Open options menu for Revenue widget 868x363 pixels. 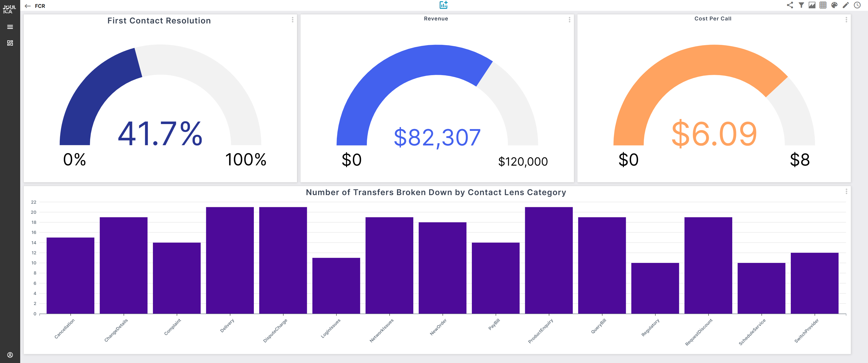click(569, 20)
